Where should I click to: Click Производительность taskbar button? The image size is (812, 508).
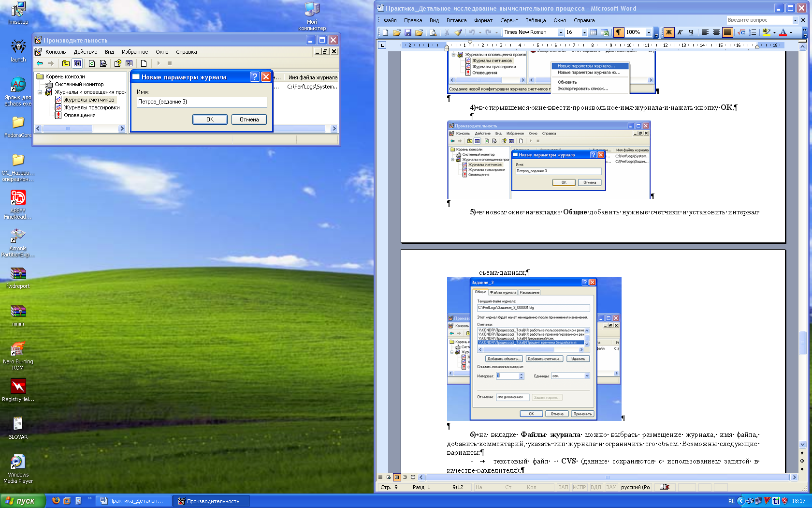(x=212, y=501)
